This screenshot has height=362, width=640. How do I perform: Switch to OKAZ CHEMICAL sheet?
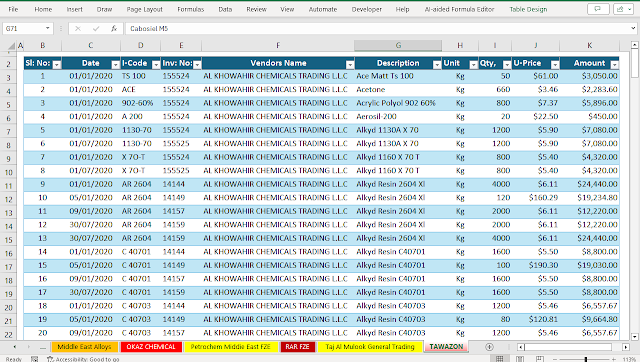pyautogui.click(x=151, y=347)
